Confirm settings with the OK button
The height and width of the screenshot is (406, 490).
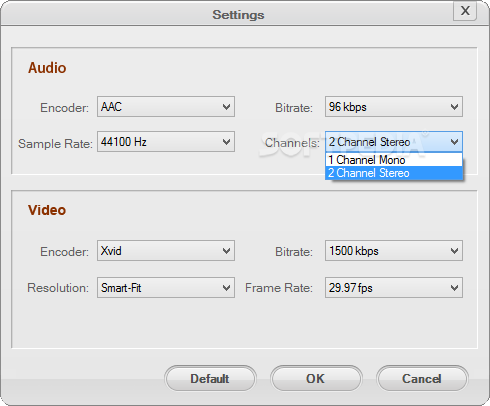coord(316,378)
